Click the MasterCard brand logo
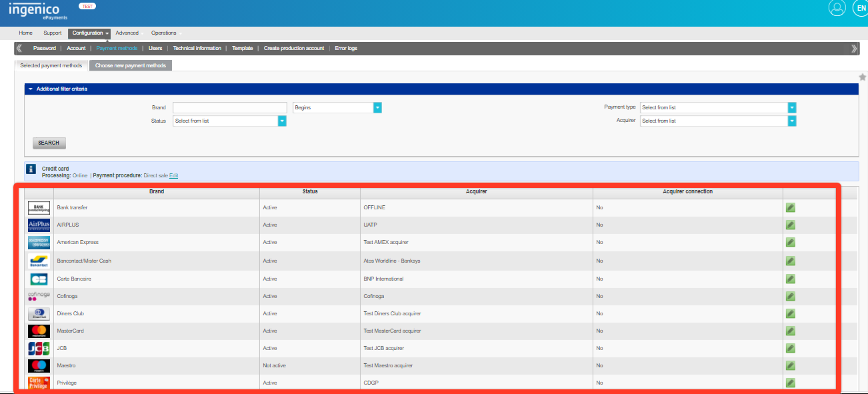The width and height of the screenshot is (868, 394). pyautogui.click(x=39, y=331)
